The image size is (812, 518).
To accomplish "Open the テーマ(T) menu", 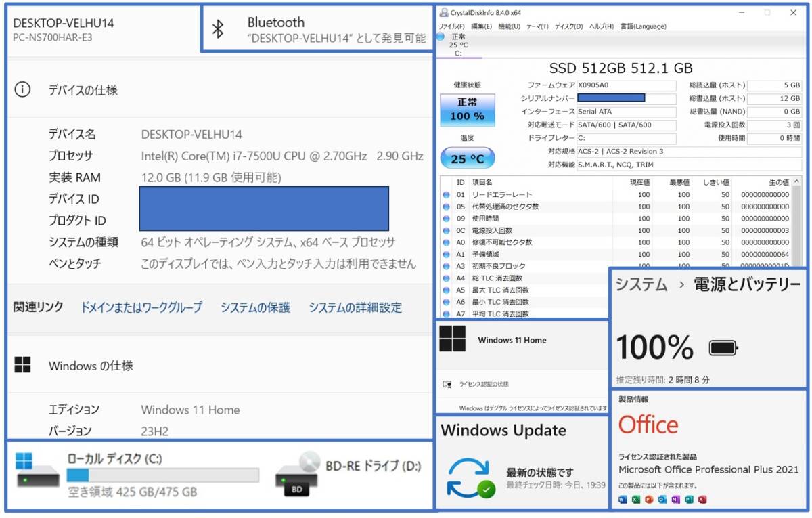I will (537, 26).
